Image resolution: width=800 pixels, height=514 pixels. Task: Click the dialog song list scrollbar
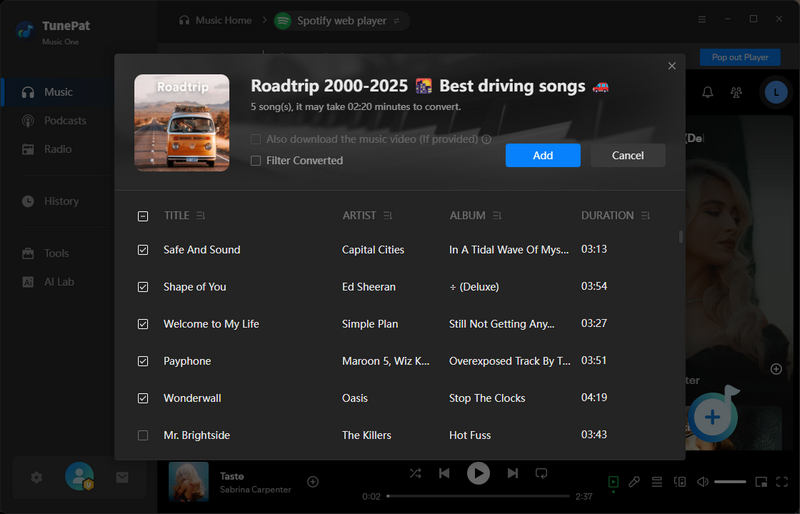click(x=681, y=237)
